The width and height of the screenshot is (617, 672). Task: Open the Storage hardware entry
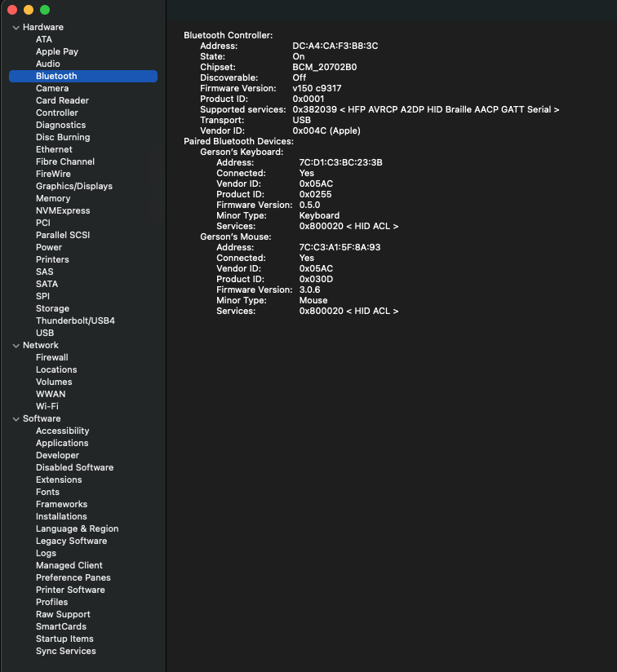52,308
